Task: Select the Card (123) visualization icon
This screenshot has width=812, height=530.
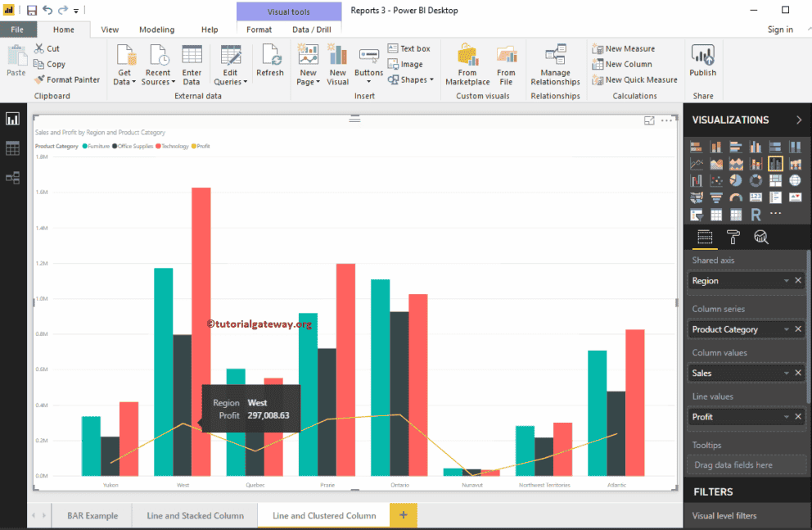Action: pyautogui.click(x=756, y=197)
